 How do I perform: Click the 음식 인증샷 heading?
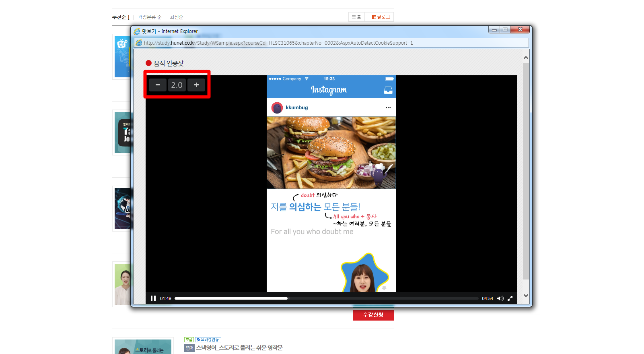click(169, 63)
